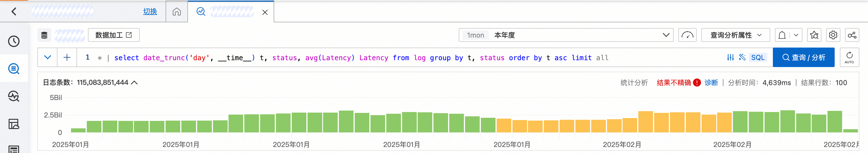Screen dimensions: 868x153
Task: Open the 数据加工 button
Action: (114, 35)
